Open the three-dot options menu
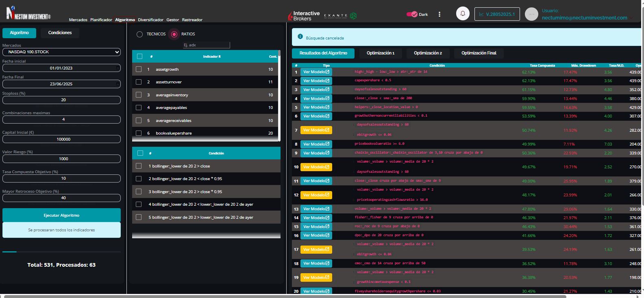Viewport: 644px width, 298px height. tap(439, 14)
